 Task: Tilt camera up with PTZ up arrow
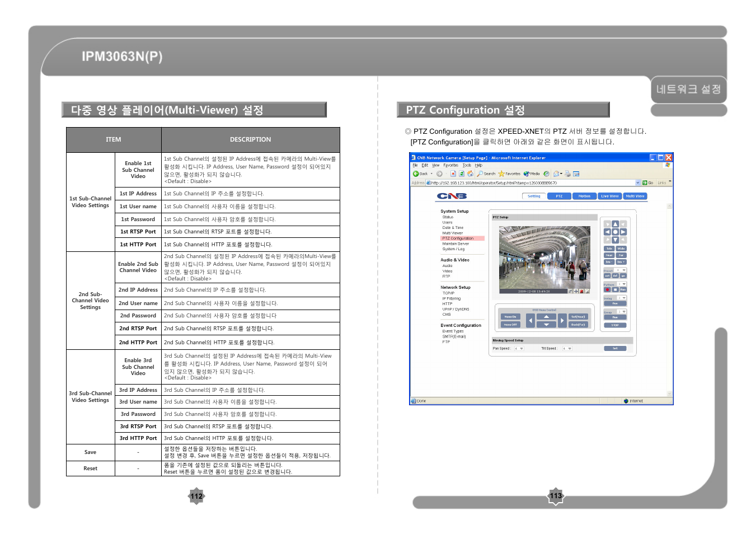coord(615,224)
